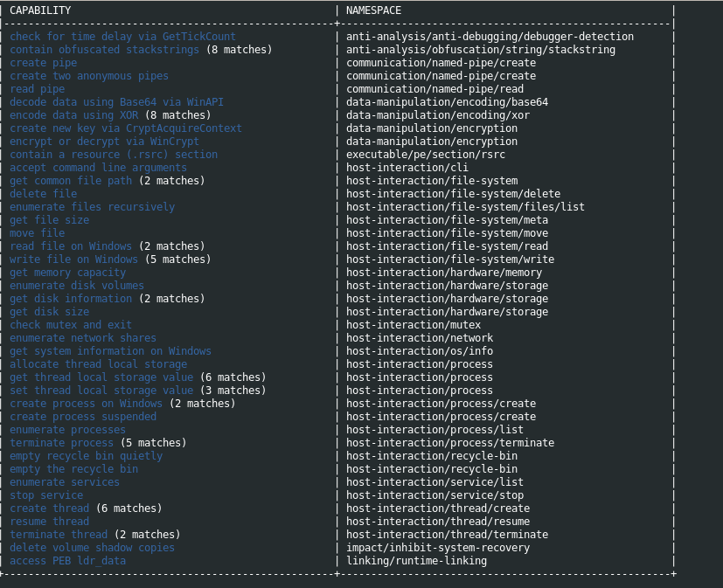
Task: Click namespace 'host-interaction/mutex'
Action: click(x=414, y=324)
